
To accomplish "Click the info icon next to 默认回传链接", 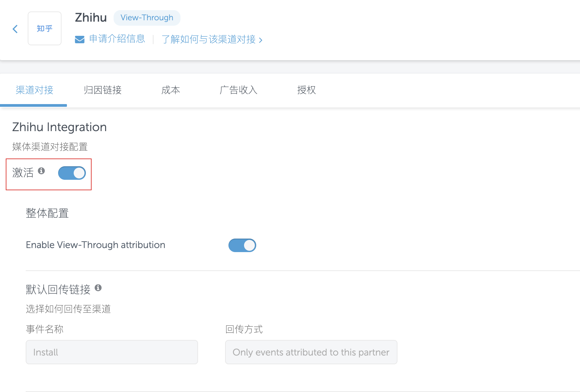I will [98, 288].
